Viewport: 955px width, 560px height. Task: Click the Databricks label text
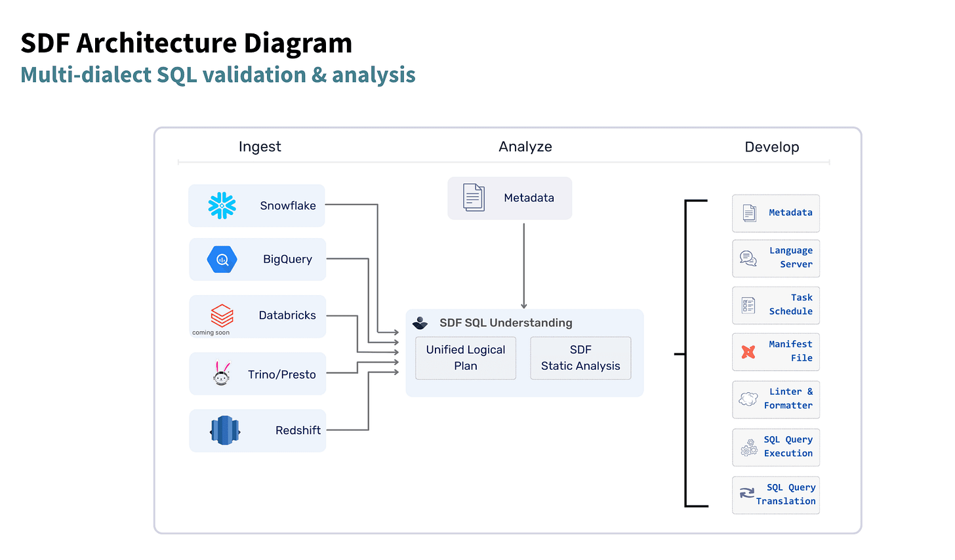coord(287,315)
